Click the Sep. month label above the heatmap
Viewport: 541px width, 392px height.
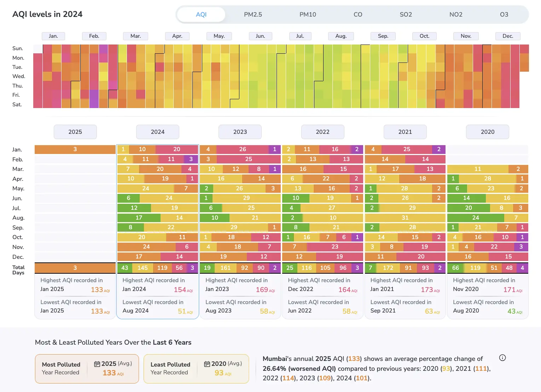383,36
